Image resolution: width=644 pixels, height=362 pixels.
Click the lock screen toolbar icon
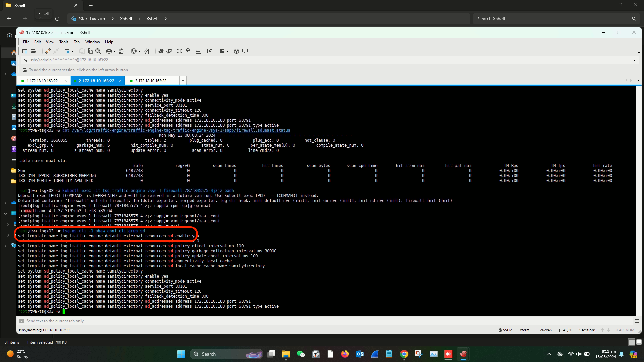point(188,51)
